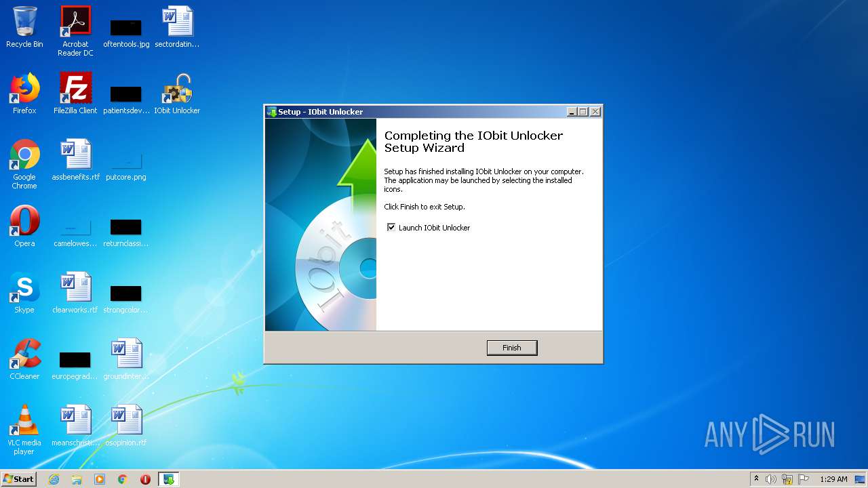Open the Recycle Bin icon
Viewport: 868px width, 488px height.
(24, 27)
